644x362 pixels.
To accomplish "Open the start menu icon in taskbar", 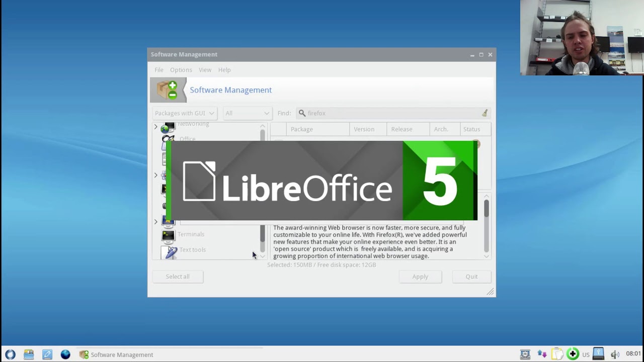I will click(x=10, y=354).
